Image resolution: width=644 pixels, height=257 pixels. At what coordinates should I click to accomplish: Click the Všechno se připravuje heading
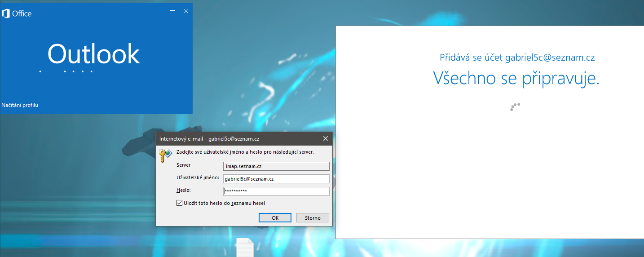pyautogui.click(x=516, y=78)
